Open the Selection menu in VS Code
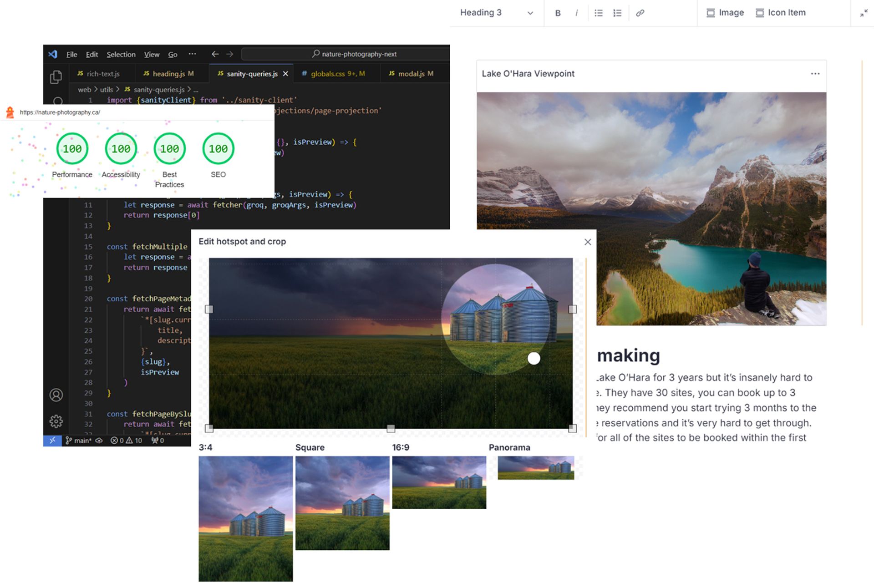Screen dimensions: 874x588 tap(121, 55)
